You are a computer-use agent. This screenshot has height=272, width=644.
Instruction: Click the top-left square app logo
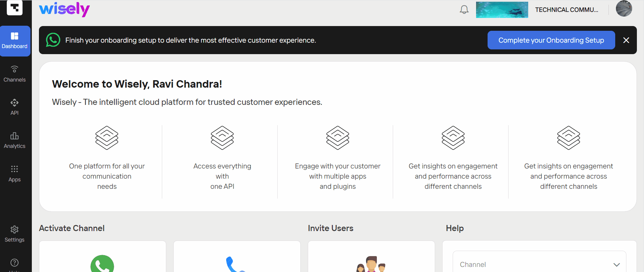(15, 7)
